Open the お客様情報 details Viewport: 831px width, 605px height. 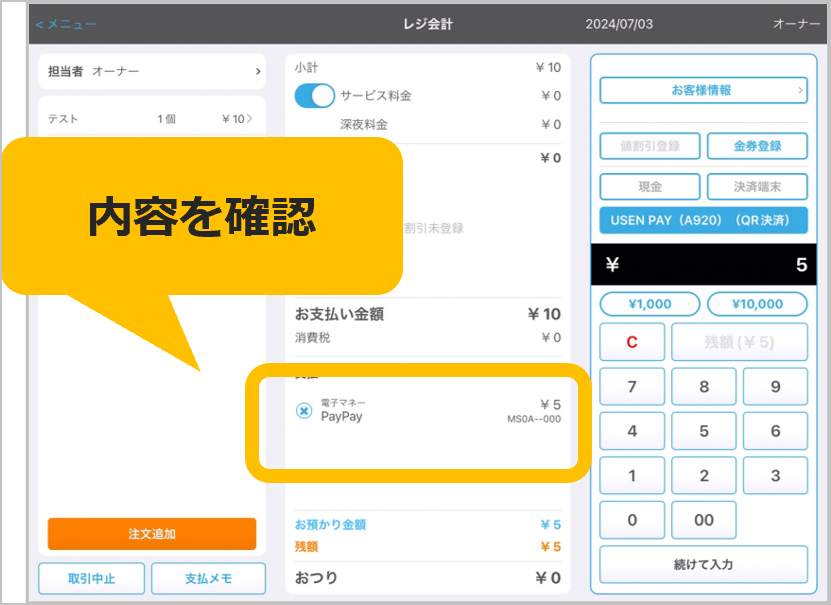point(703,90)
